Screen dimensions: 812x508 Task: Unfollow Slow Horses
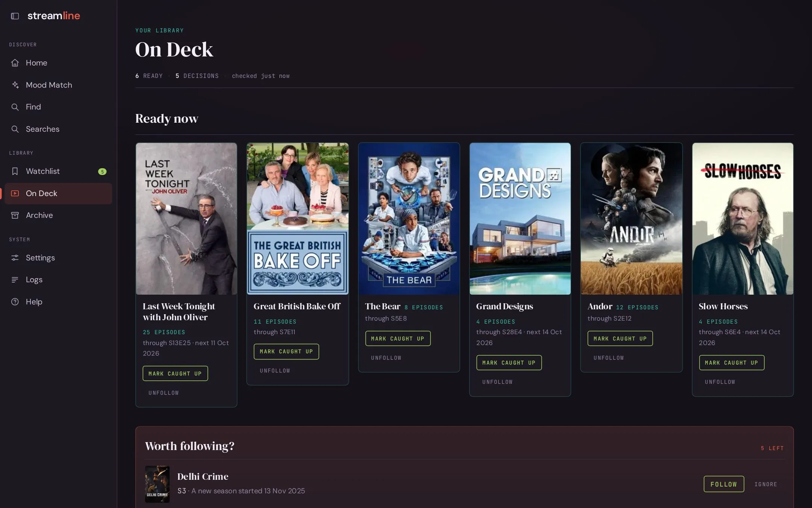click(x=720, y=382)
